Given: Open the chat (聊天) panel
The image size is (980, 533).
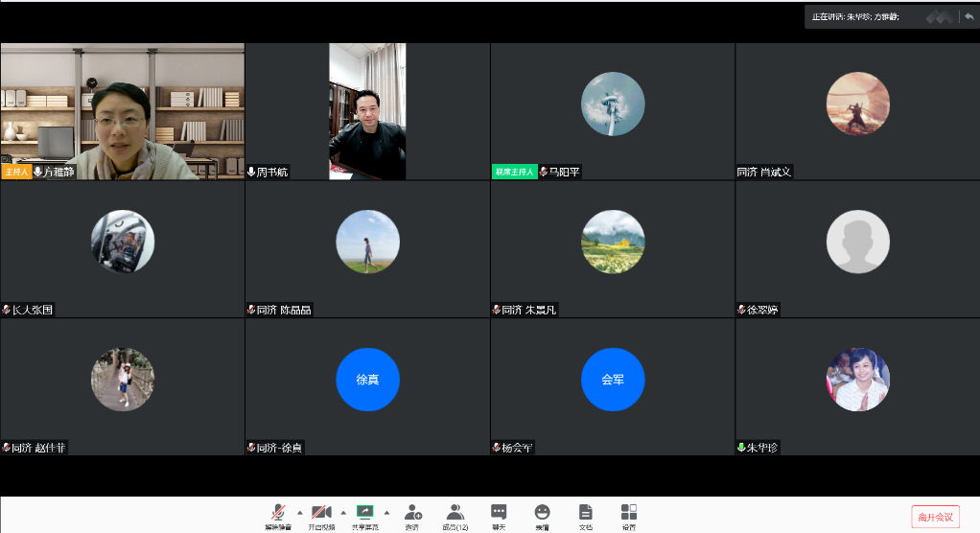Looking at the screenshot, I should tap(499, 515).
